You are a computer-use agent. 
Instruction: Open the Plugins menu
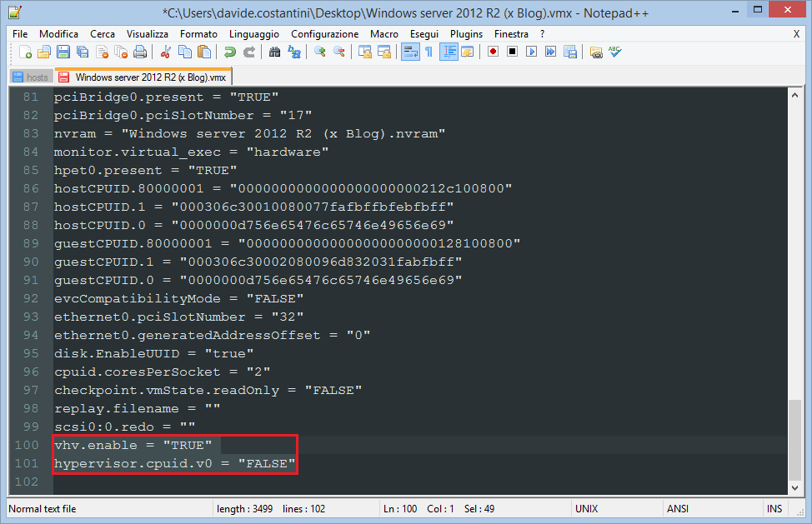coord(466,34)
